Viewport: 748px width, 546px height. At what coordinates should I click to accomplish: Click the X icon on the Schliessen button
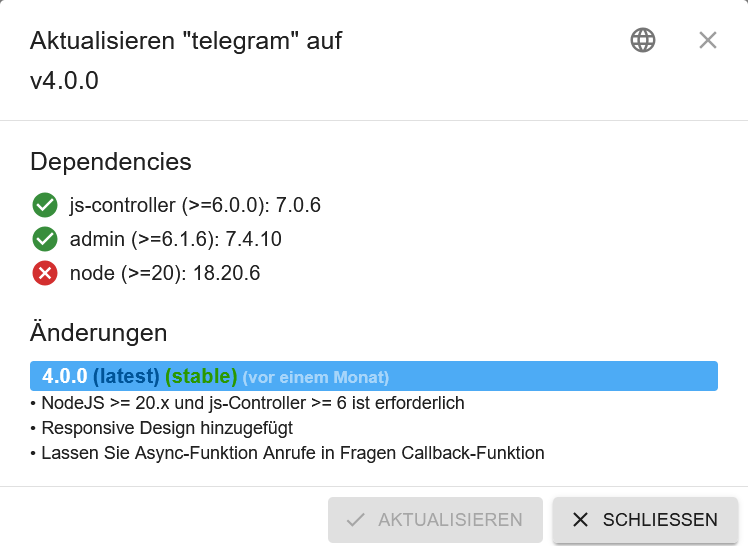[580, 520]
